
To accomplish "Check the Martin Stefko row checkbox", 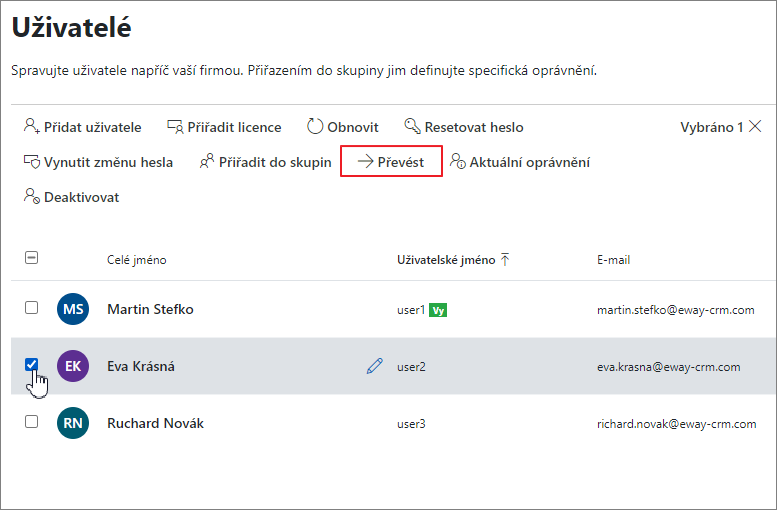I will tap(31, 308).
